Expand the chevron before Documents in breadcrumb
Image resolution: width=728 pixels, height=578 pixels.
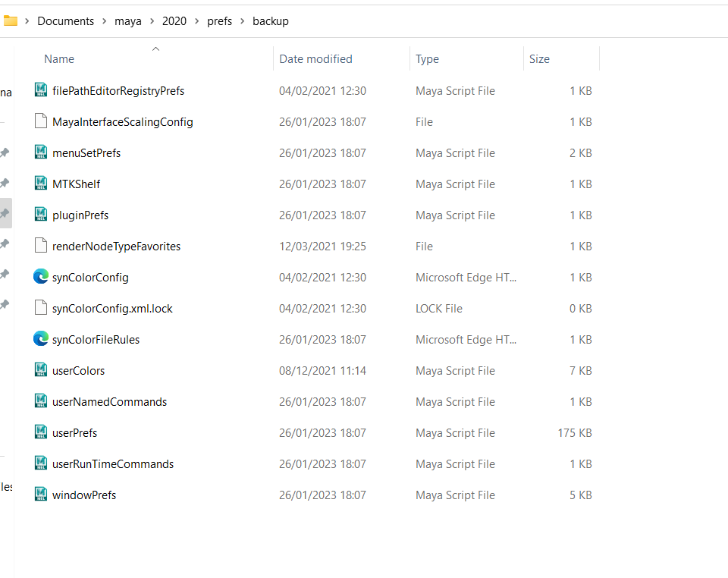27,21
